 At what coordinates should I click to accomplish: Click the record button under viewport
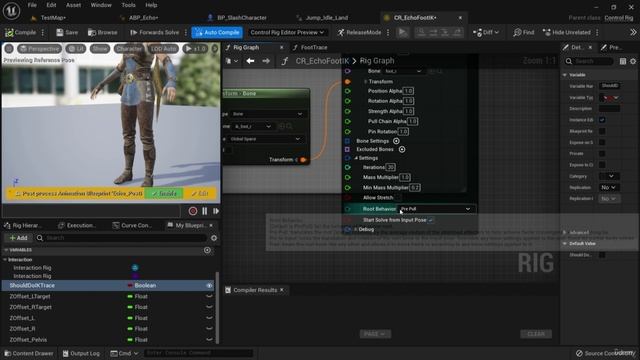193,211
